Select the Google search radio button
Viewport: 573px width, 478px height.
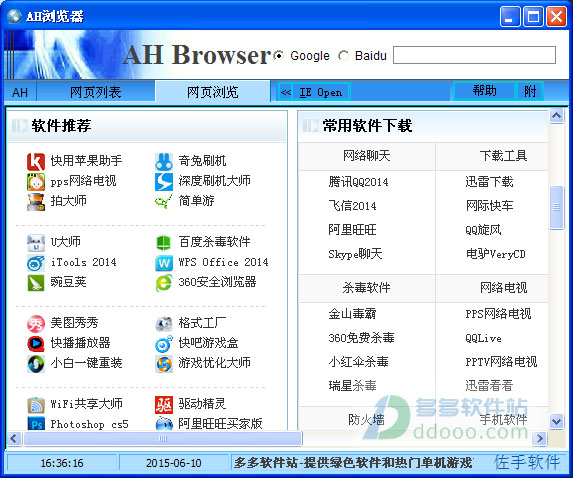(x=278, y=56)
